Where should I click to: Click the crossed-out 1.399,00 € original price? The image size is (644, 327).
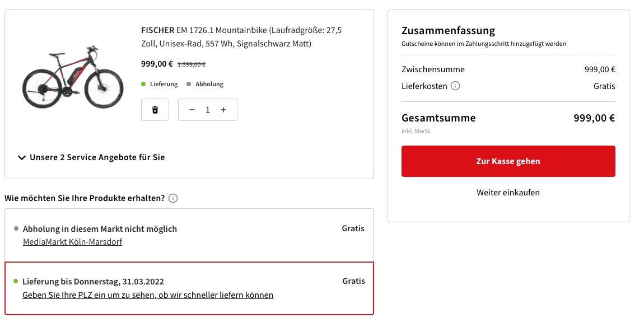pos(192,64)
